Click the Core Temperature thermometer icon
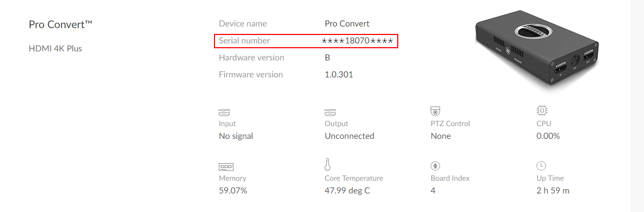 [x=328, y=164]
